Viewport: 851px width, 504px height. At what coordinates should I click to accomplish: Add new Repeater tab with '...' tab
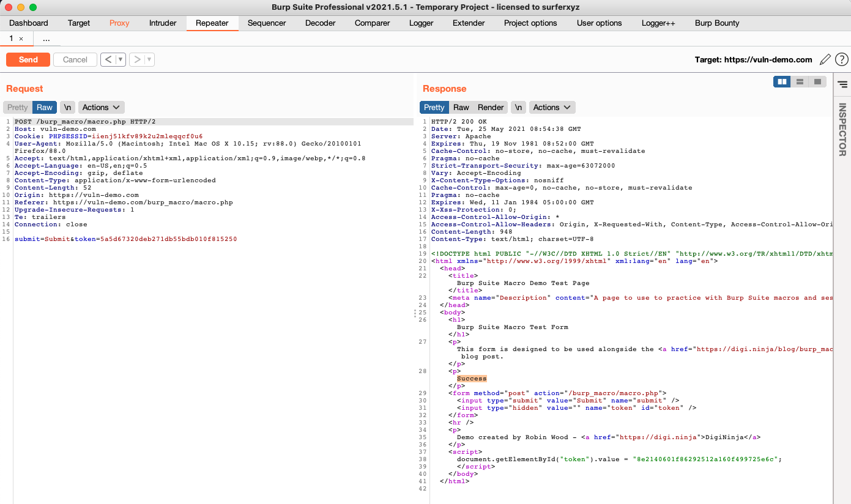click(x=46, y=39)
